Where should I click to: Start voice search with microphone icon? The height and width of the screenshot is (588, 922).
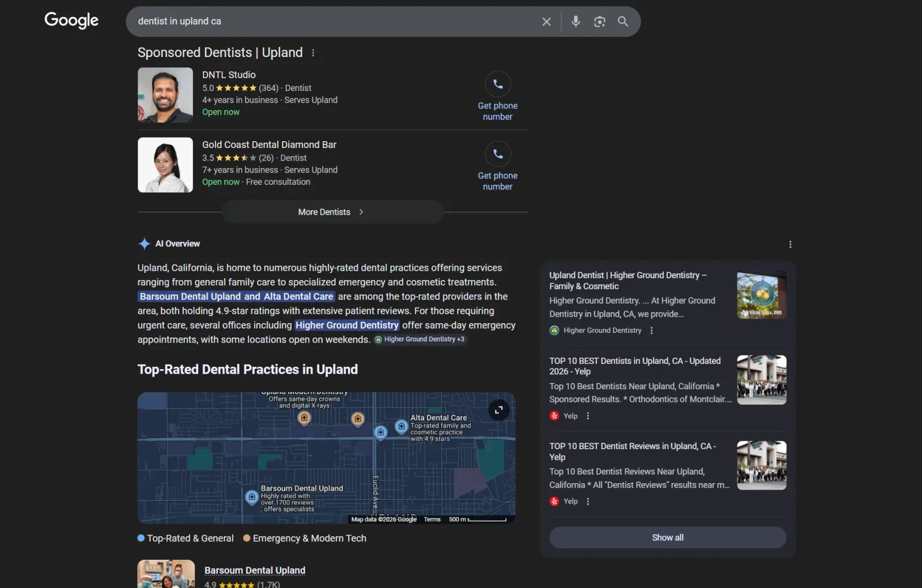(575, 21)
